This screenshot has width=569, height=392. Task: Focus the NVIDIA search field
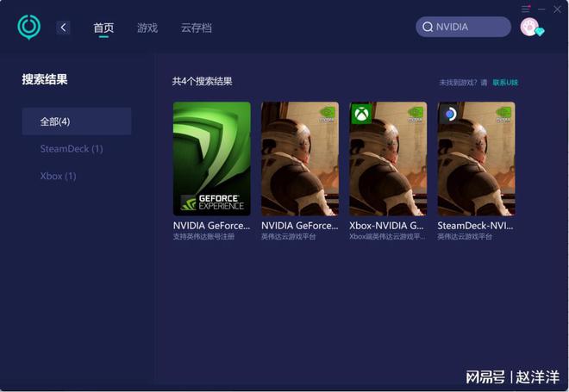point(464,27)
